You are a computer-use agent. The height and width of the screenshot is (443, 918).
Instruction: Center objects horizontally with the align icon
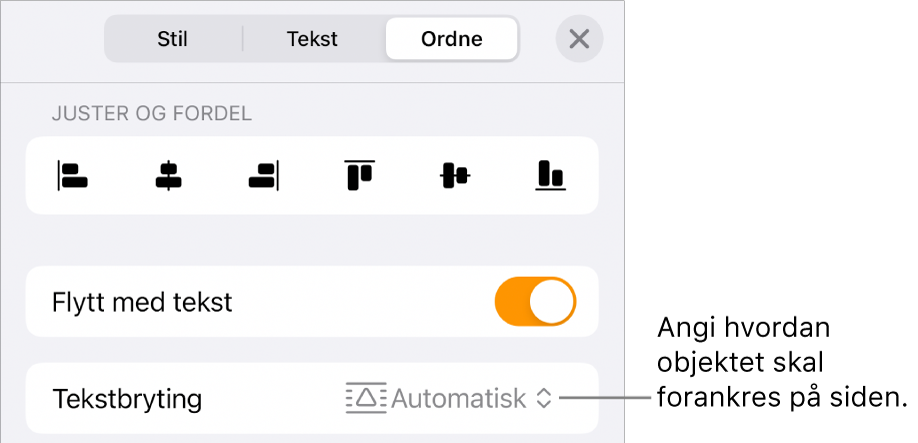click(168, 176)
